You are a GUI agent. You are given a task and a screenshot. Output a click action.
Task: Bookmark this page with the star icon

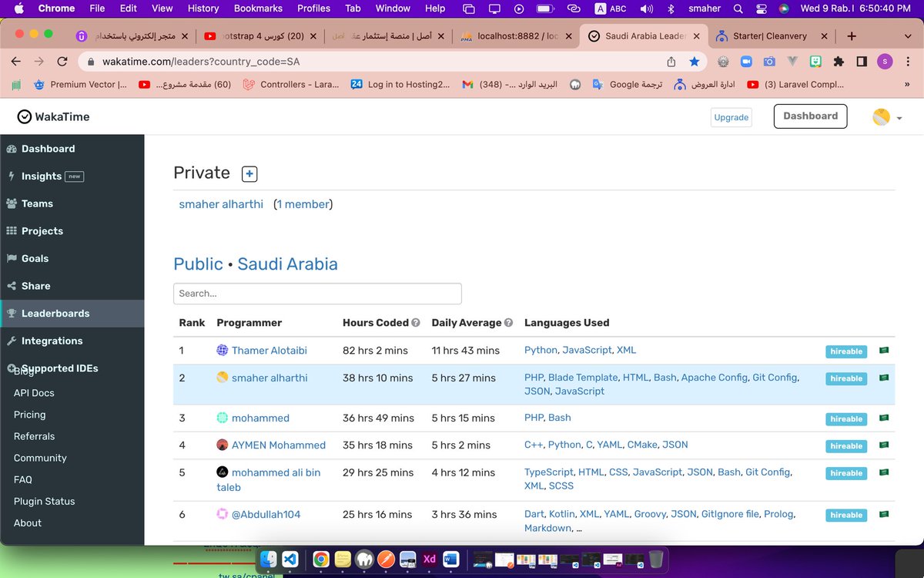pyautogui.click(x=694, y=62)
